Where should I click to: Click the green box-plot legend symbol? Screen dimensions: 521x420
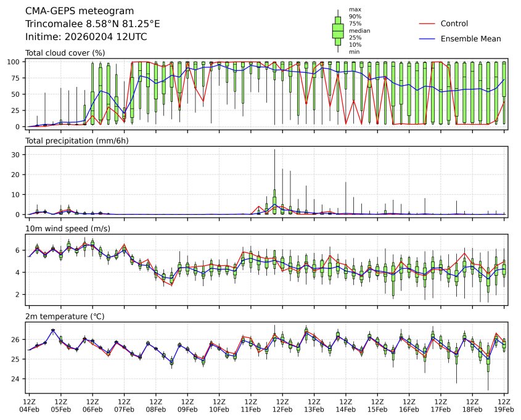pos(338,31)
